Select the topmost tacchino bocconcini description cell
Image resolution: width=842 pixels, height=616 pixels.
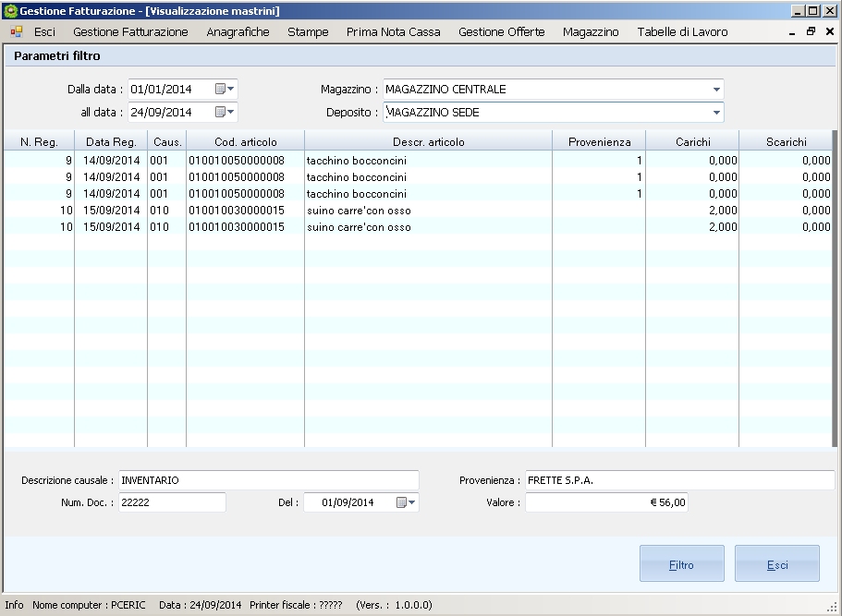[428, 161]
